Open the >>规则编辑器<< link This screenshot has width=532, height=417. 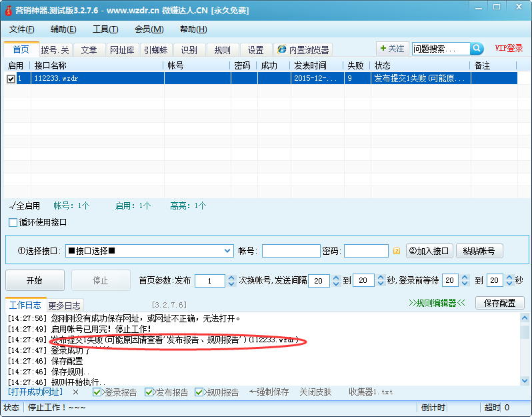[x=437, y=303]
